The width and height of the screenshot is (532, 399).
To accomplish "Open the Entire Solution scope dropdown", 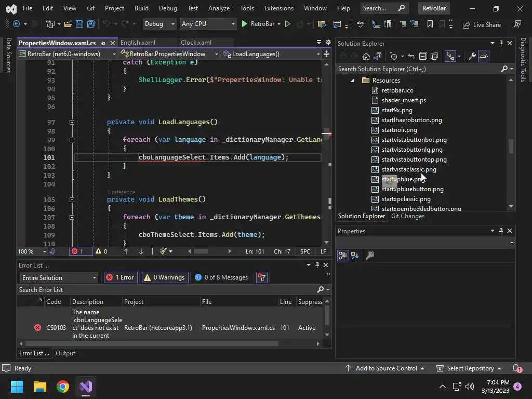I will coord(59,278).
